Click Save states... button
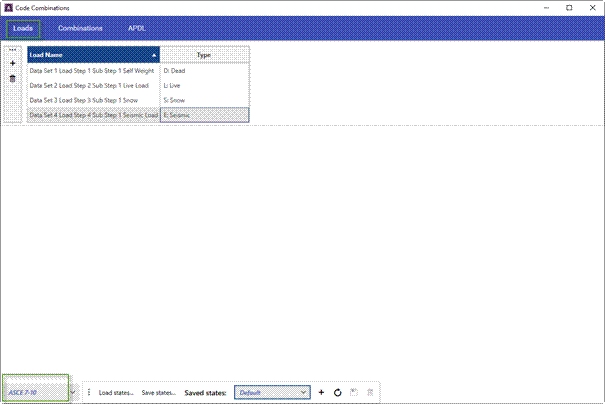The height and width of the screenshot is (404, 605). pyautogui.click(x=159, y=392)
